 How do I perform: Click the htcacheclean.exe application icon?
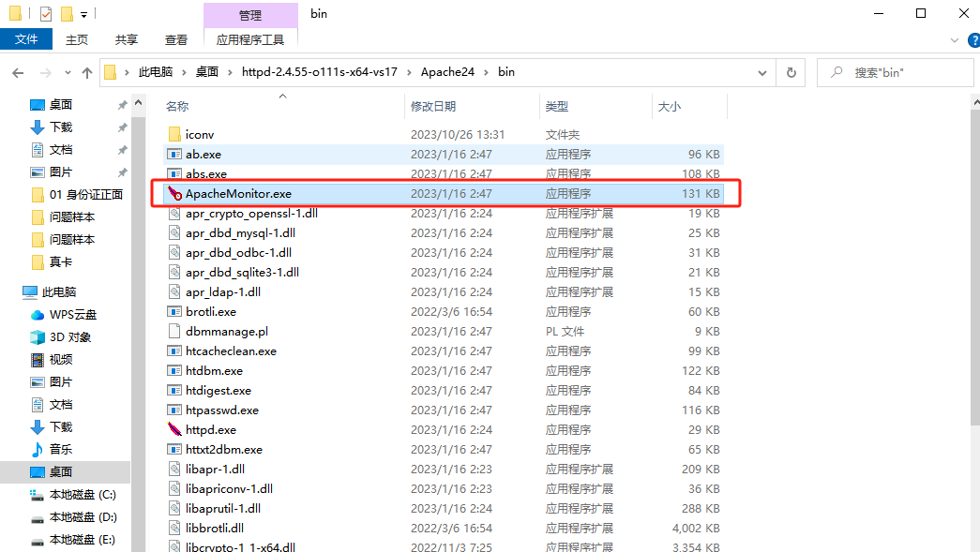pyautogui.click(x=174, y=351)
